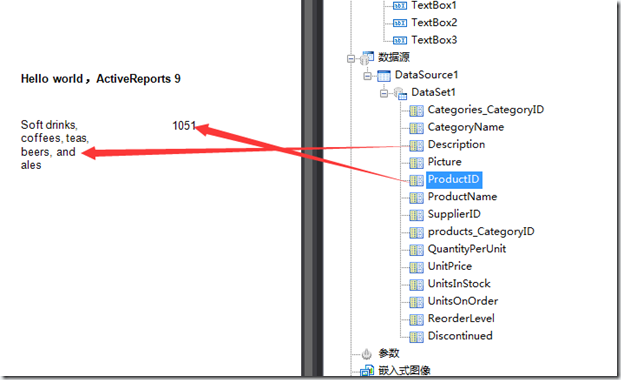The width and height of the screenshot is (621, 380).
Task: Select the Categories_CategoryID field
Action: coord(486,110)
